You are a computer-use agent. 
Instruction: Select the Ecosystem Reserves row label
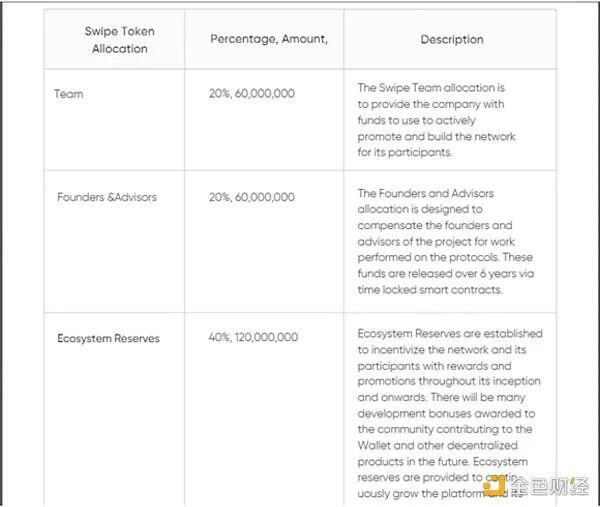[x=108, y=338]
